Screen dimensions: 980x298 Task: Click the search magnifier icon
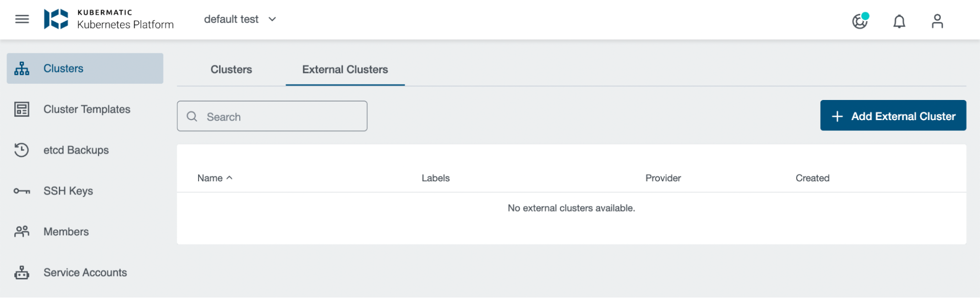tap(192, 116)
